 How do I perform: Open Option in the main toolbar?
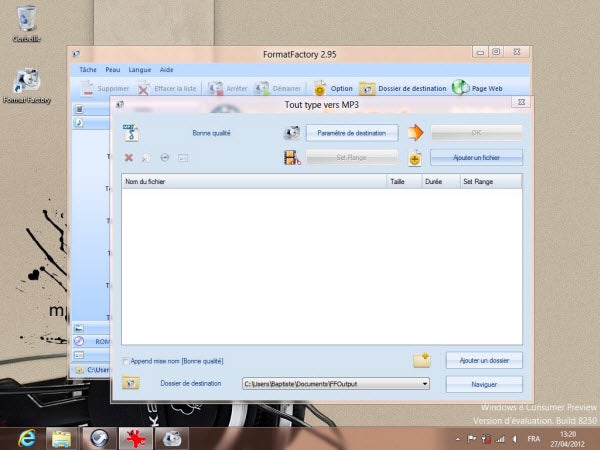click(x=333, y=88)
